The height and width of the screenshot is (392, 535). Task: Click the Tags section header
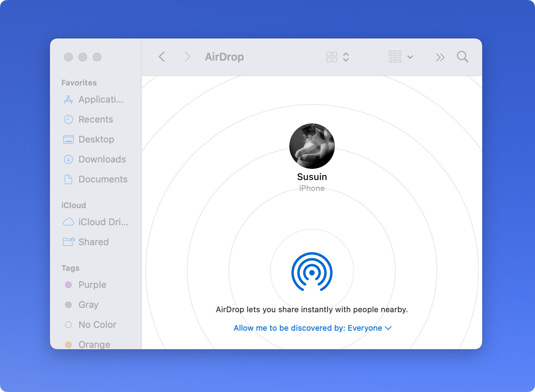[70, 268]
